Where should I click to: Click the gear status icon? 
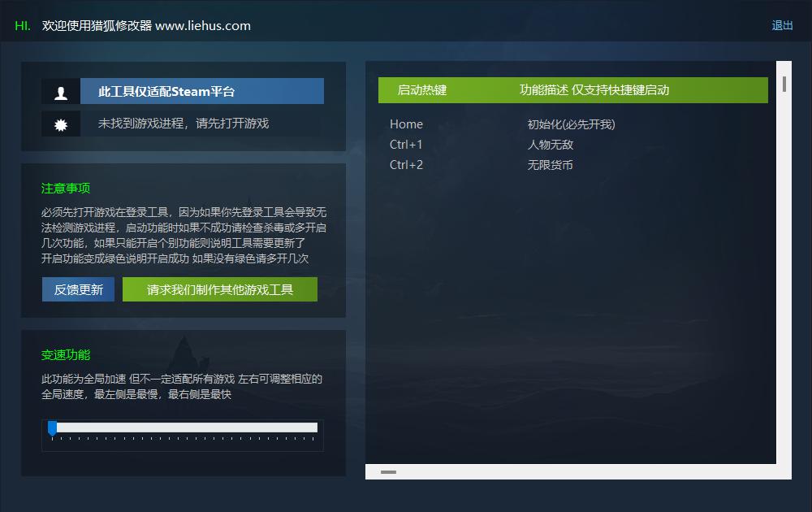pos(61,124)
